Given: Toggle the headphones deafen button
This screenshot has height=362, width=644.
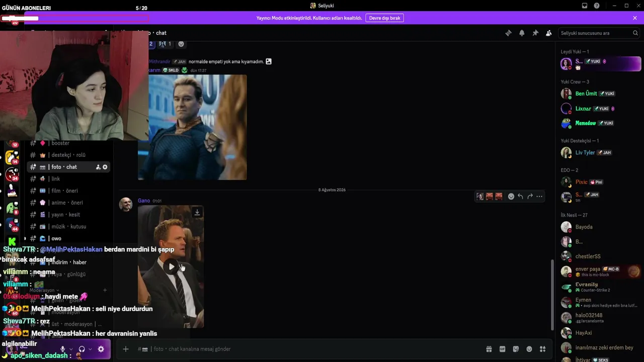Looking at the screenshot, I should pyautogui.click(x=82, y=349).
